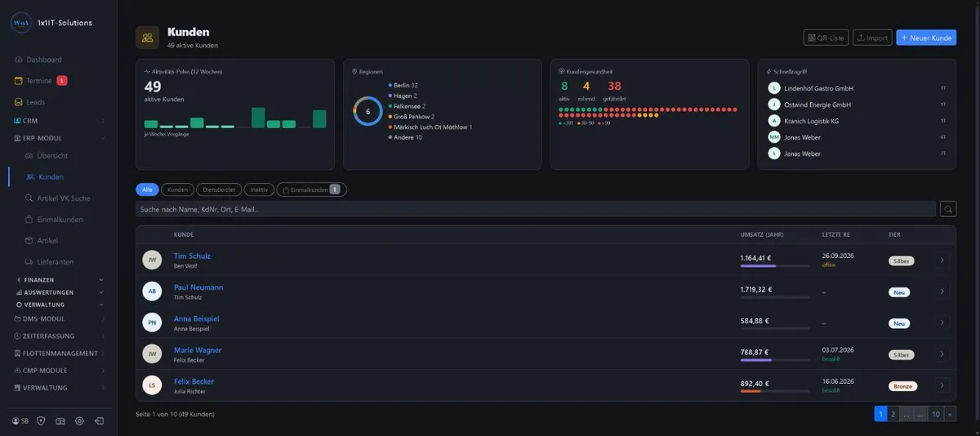Image resolution: width=980 pixels, height=436 pixels.
Task: Go to page 10 of customer list
Action: (x=936, y=414)
